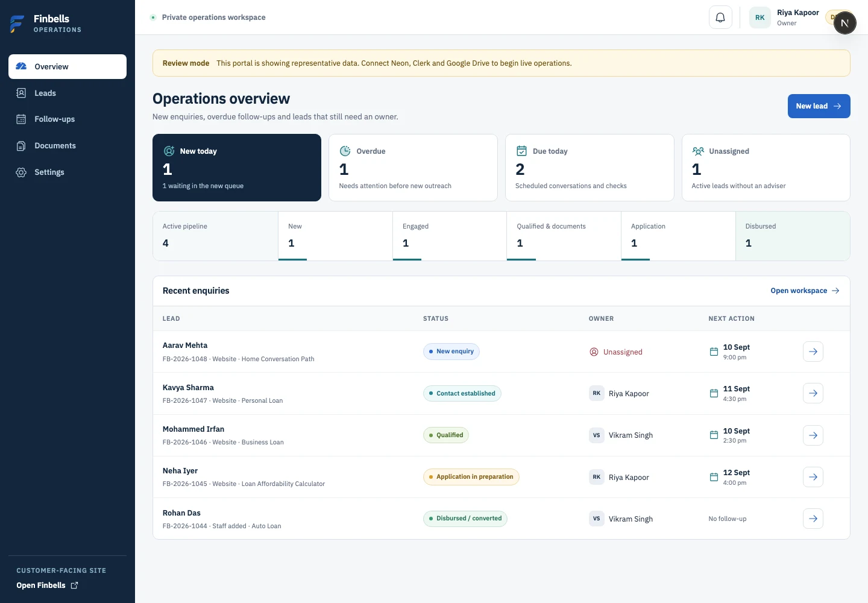This screenshot has width=868, height=603.
Task: Filter pipeline by Qualified & documents stage
Action: pyautogui.click(x=564, y=236)
